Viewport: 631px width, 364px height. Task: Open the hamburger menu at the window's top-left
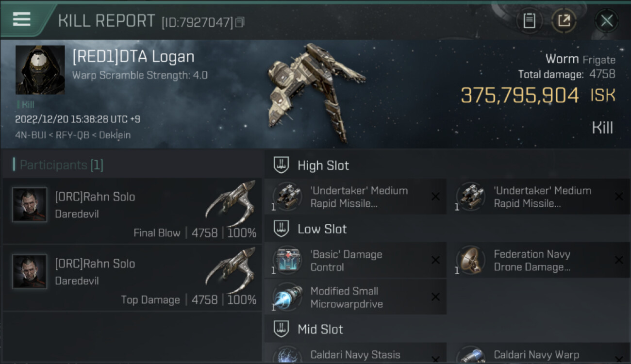coord(22,19)
